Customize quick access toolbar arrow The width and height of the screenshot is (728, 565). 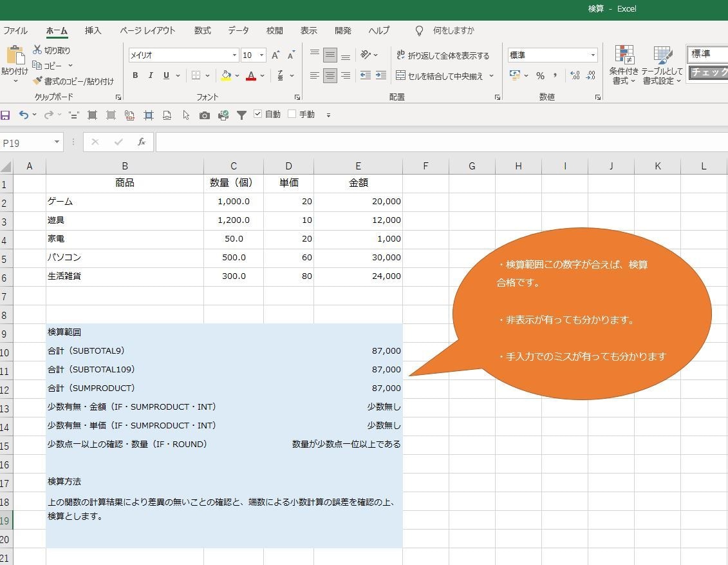tap(328, 115)
